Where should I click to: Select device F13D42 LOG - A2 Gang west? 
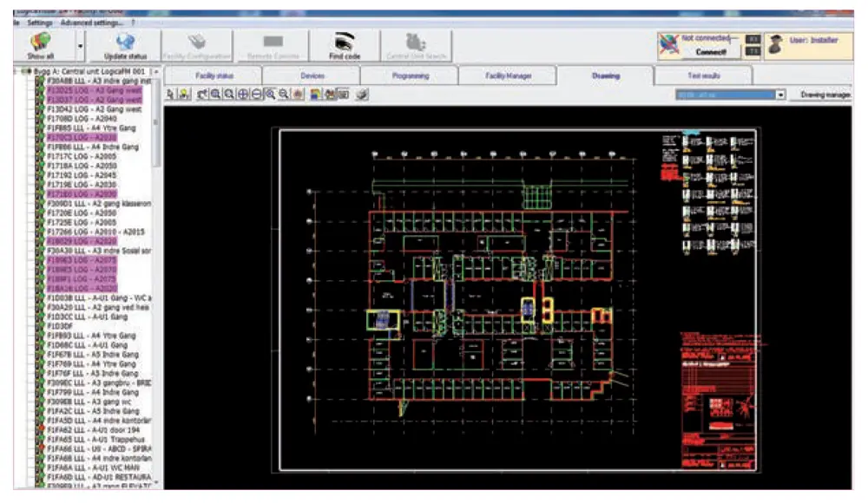93,109
